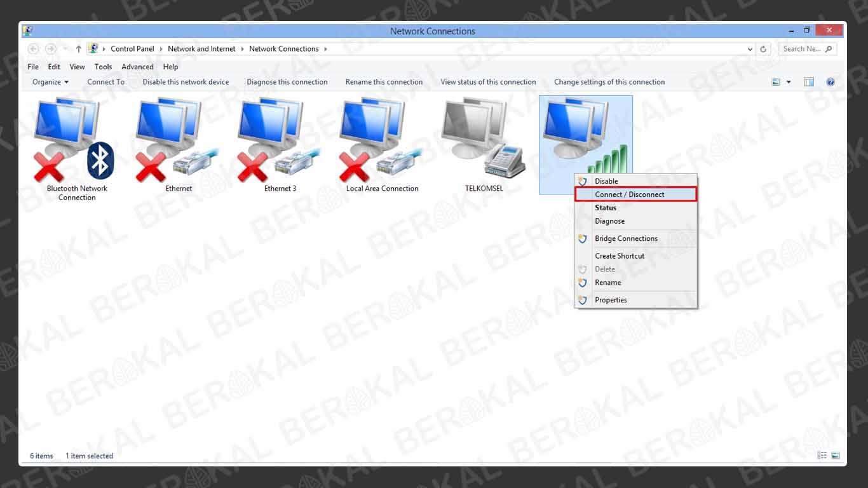The height and width of the screenshot is (488, 868).
Task: Click Connect To in the toolbar
Action: click(x=105, y=82)
